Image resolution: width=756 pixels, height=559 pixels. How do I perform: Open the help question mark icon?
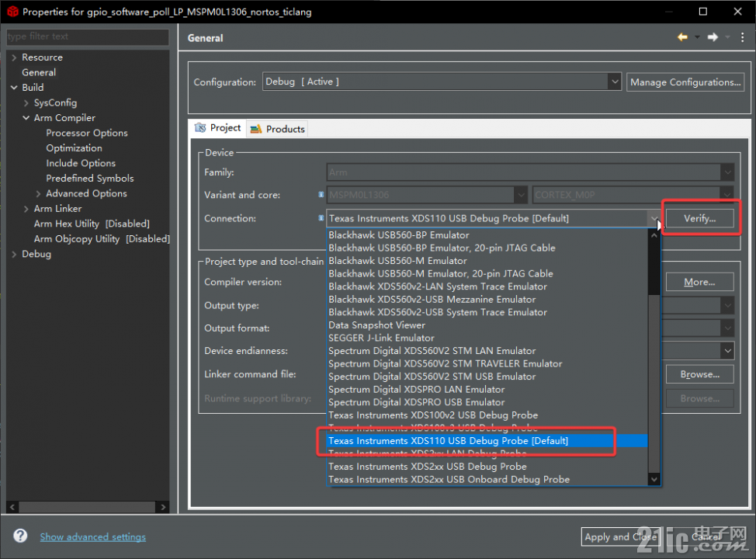pyautogui.click(x=20, y=536)
